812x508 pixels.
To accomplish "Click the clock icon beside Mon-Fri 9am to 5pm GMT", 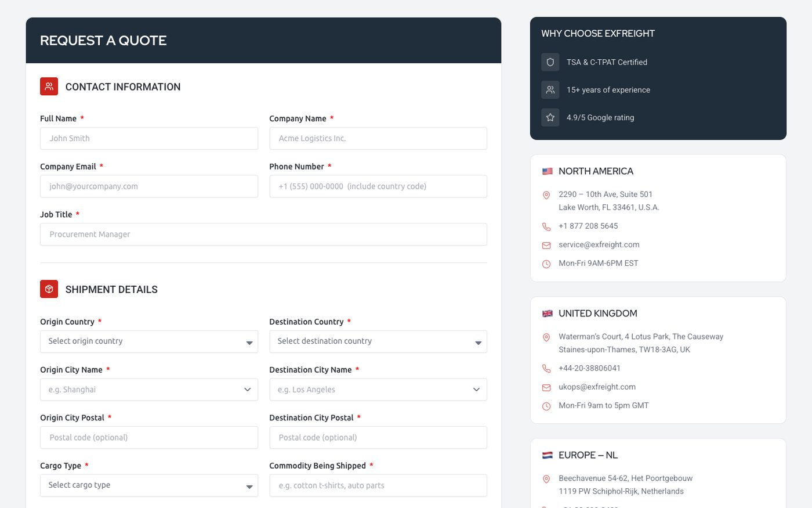I will coord(546,406).
